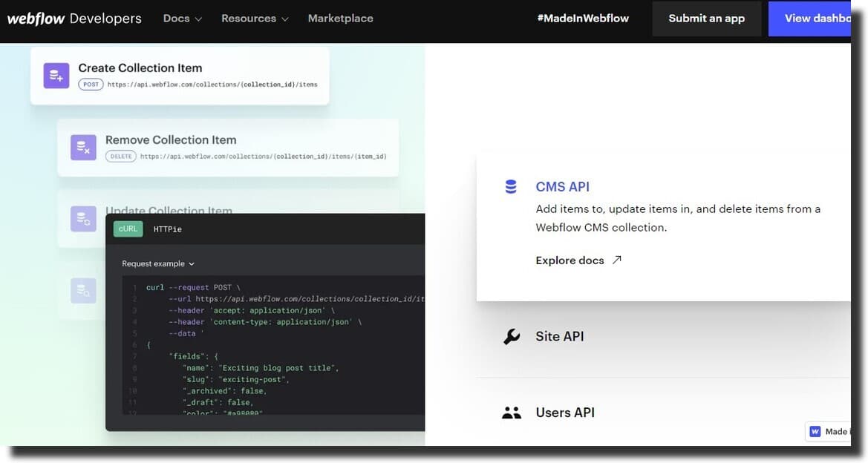
Task: Open the #MadeInWebflow link
Action: click(x=583, y=19)
